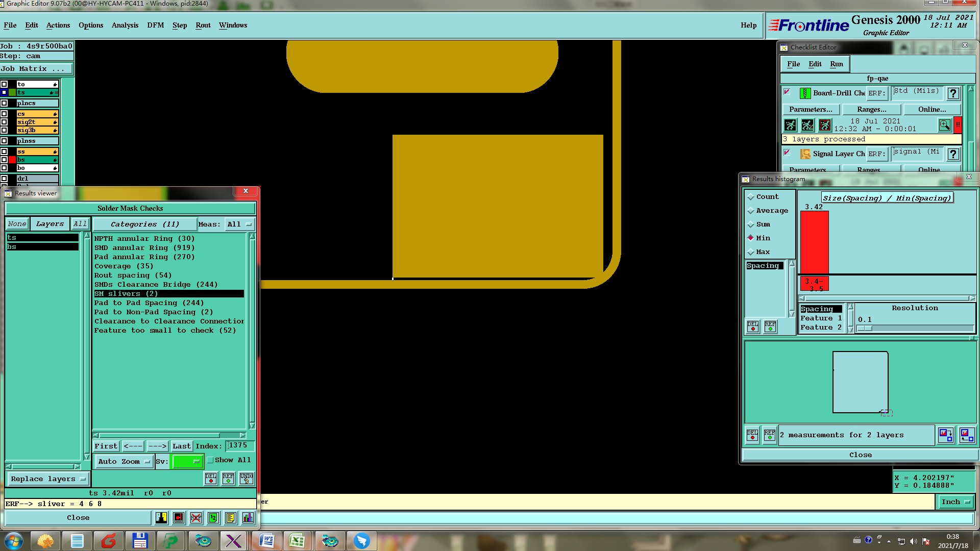
Task: Click the crossed-out REF icon
Action: click(196, 518)
